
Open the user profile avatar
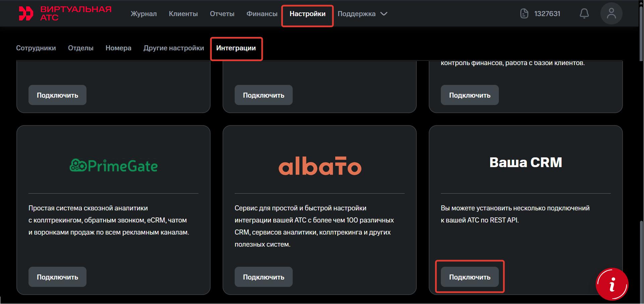pyautogui.click(x=611, y=13)
